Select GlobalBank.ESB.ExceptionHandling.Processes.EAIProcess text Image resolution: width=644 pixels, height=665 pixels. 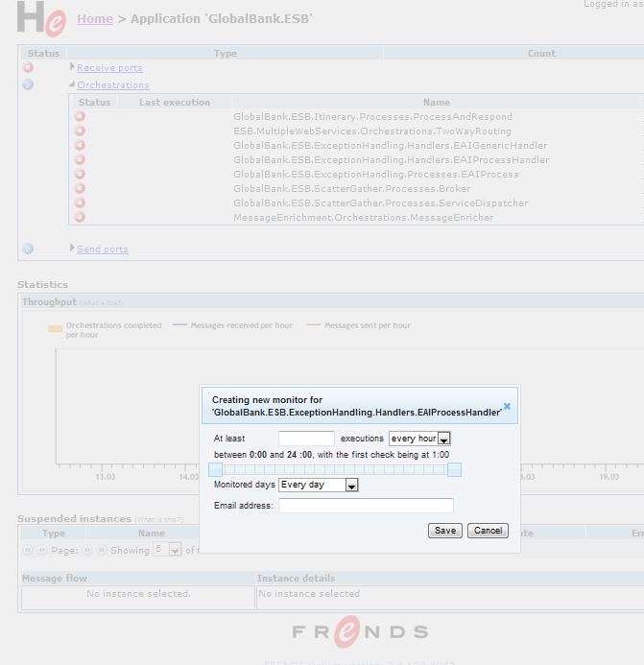coord(376,175)
